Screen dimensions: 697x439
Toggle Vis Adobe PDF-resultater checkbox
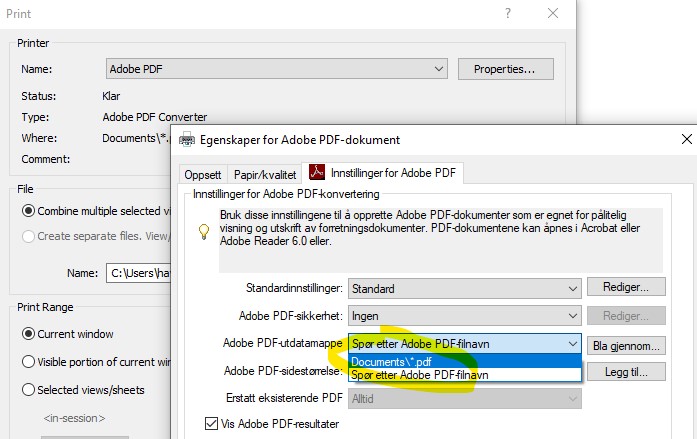[x=211, y=423]
